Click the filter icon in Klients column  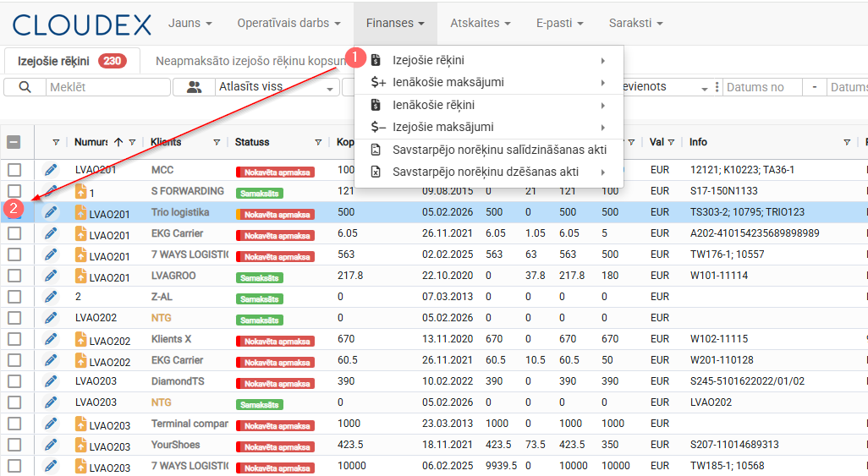(217, 142)
